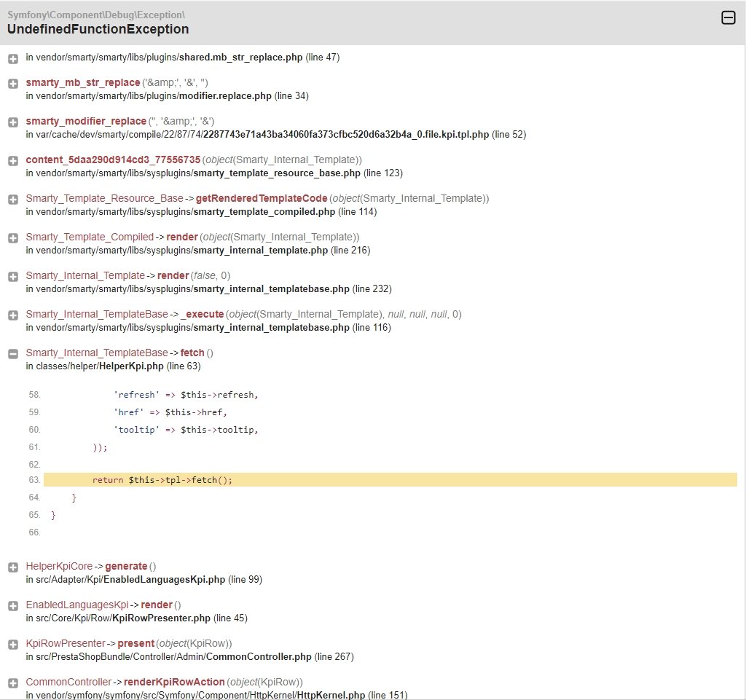Image resolution: width=746 pixels, height=700 pixels.
Task: Click the KpiRowPresenter.php (line 45) path
Action: (136, 618)
